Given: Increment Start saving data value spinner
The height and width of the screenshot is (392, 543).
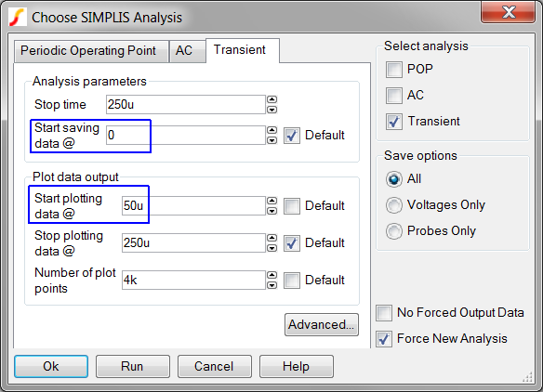Looking at the screenshot, I should (x=272, y=130).
